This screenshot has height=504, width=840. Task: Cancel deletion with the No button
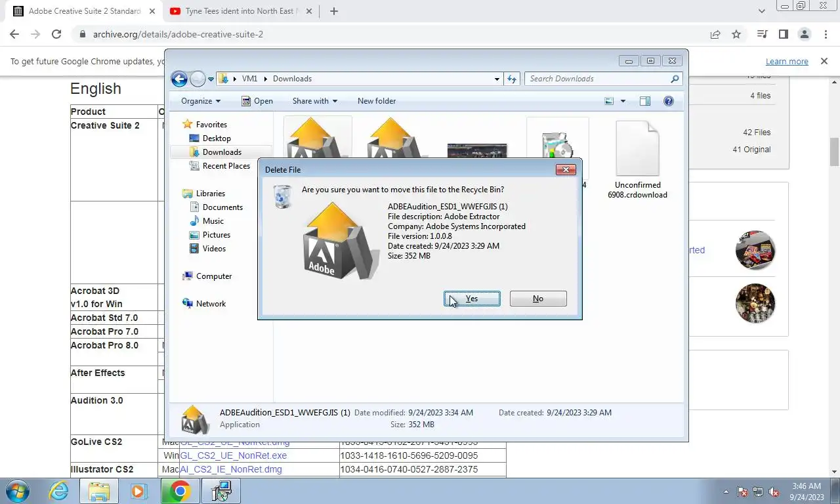538,299
